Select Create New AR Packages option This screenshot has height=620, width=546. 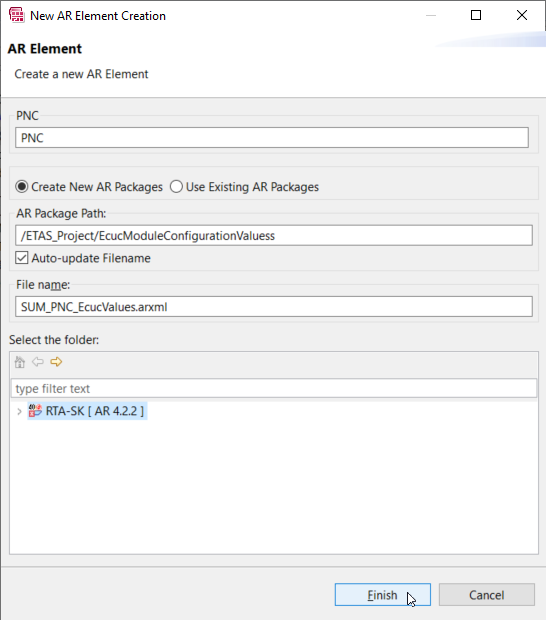click(89, 187)
